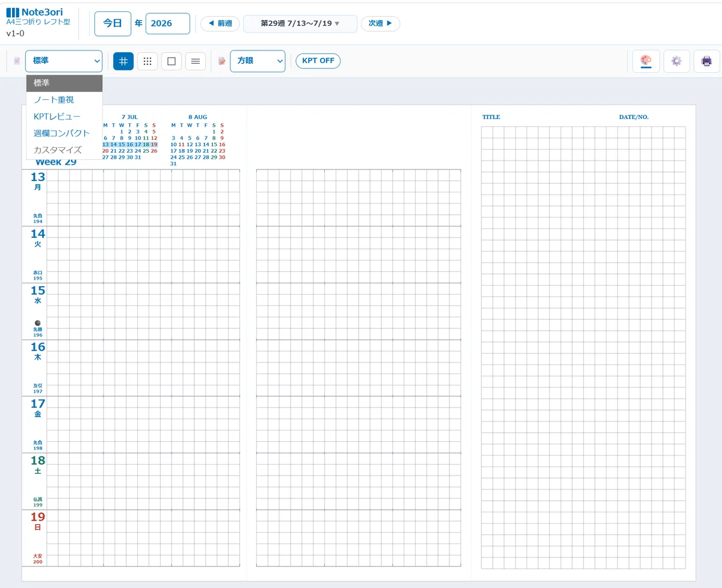Choose カスタマイズ from the layout list
This screenshot has height=588, width=722.
pyautogui.click(x=64, y=150)
